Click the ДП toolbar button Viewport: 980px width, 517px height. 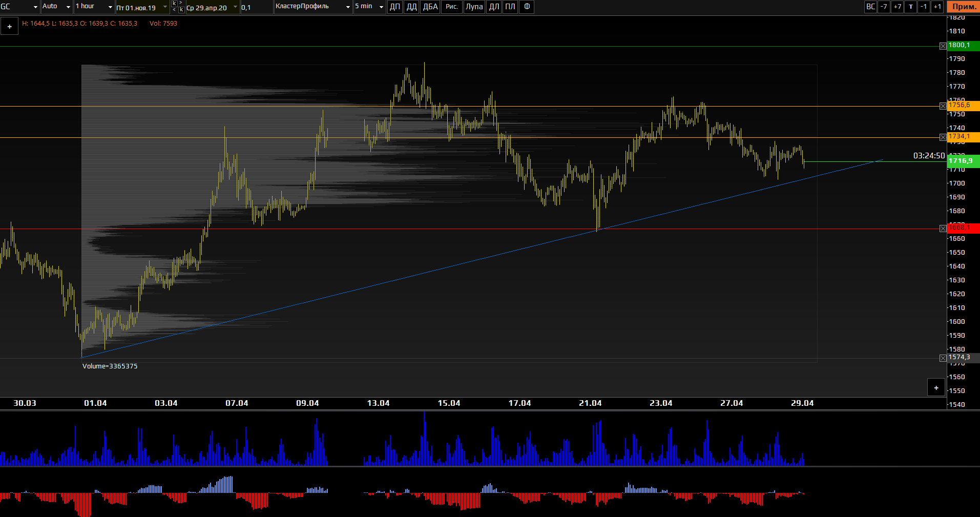[x=394, y=7]
